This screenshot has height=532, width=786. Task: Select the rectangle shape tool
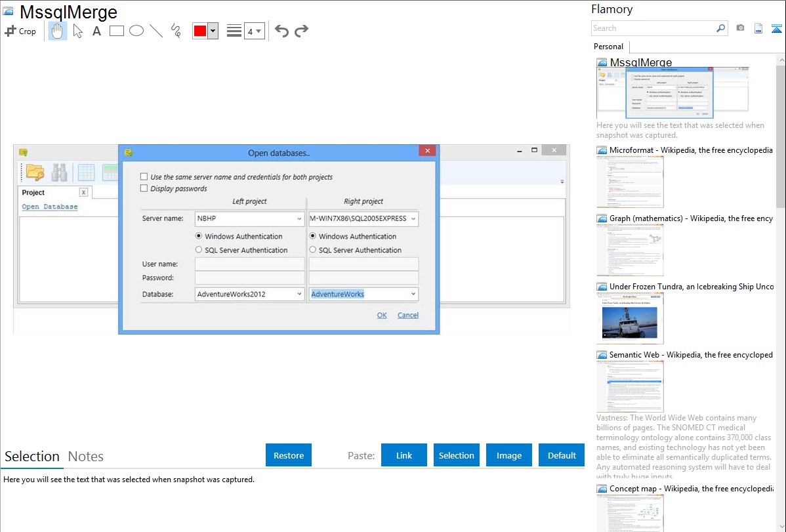[116, 31]
